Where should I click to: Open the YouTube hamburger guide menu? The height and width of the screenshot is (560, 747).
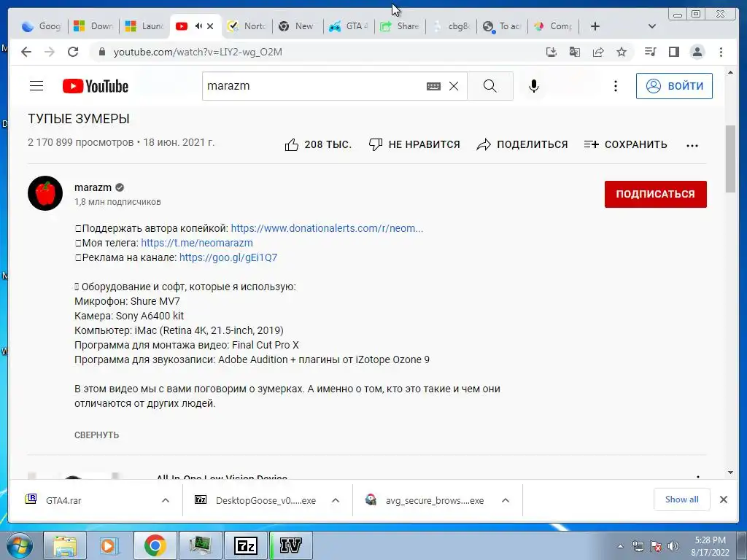(x=36, y=86)
